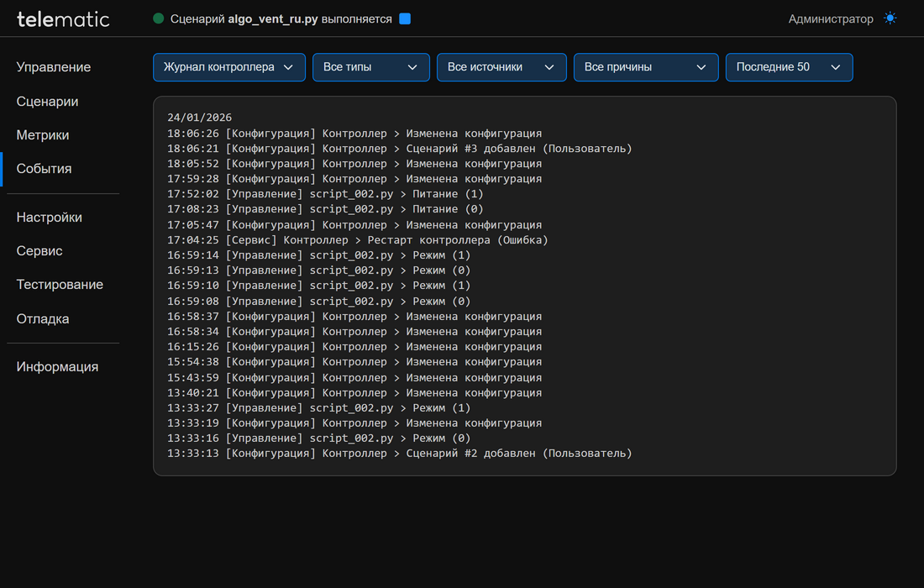Click the green scenario status indicator dot
The height and width of the screenshot is (588, 924).
click(158, 18)
